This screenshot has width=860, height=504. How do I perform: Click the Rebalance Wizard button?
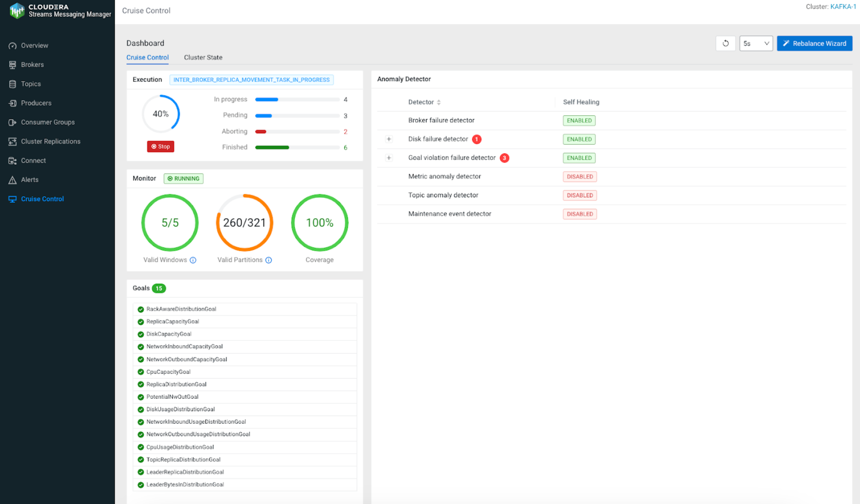(814, 43)
